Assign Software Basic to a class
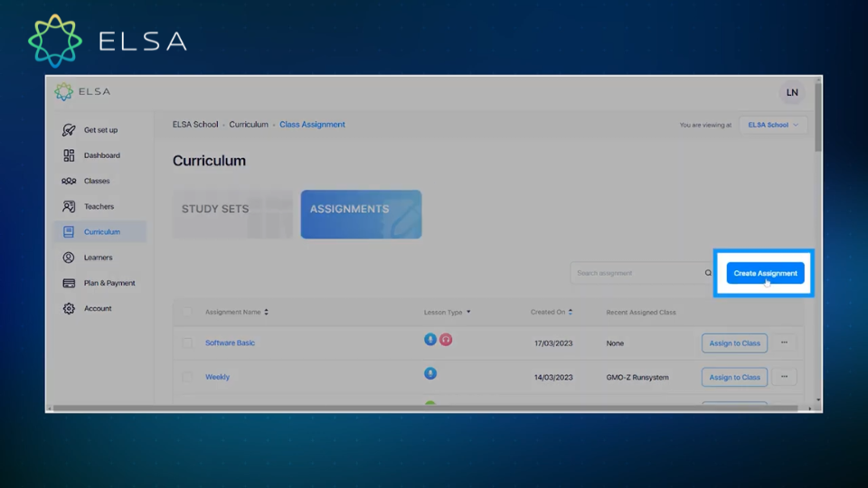 [x=734, y=343]
